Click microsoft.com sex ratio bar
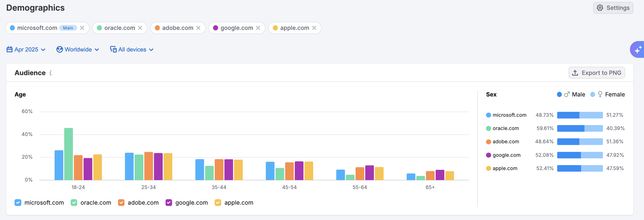Screen dimensions: 644x220 (580, 115)
